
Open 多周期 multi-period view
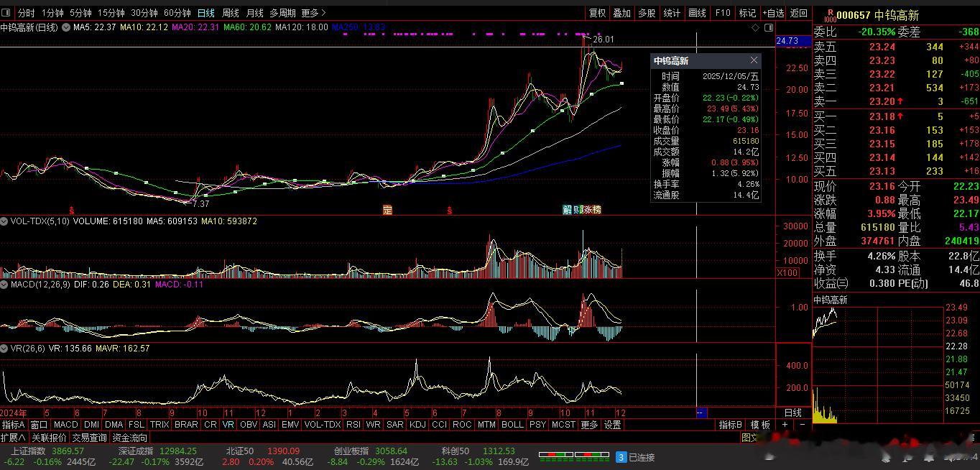tap(282, 13)
